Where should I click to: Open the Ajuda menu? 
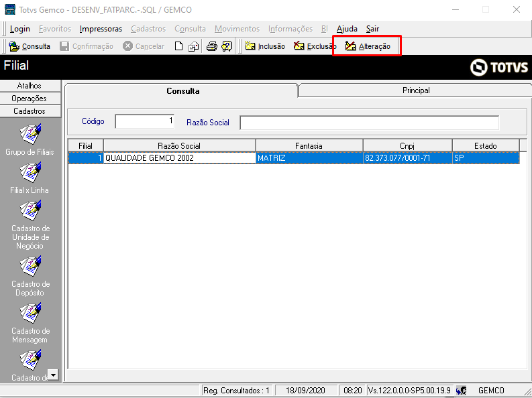(347, 29)
